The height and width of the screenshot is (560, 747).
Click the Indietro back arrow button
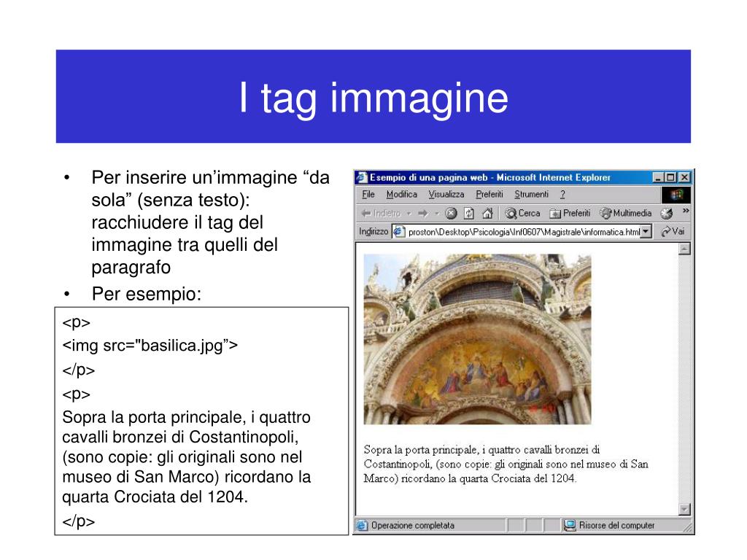(x=381, y=214)
